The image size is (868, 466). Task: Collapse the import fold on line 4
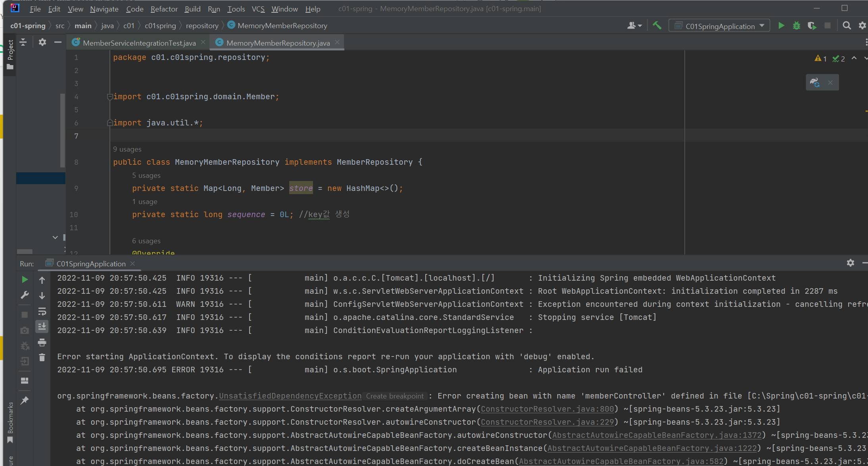point(110,96)
